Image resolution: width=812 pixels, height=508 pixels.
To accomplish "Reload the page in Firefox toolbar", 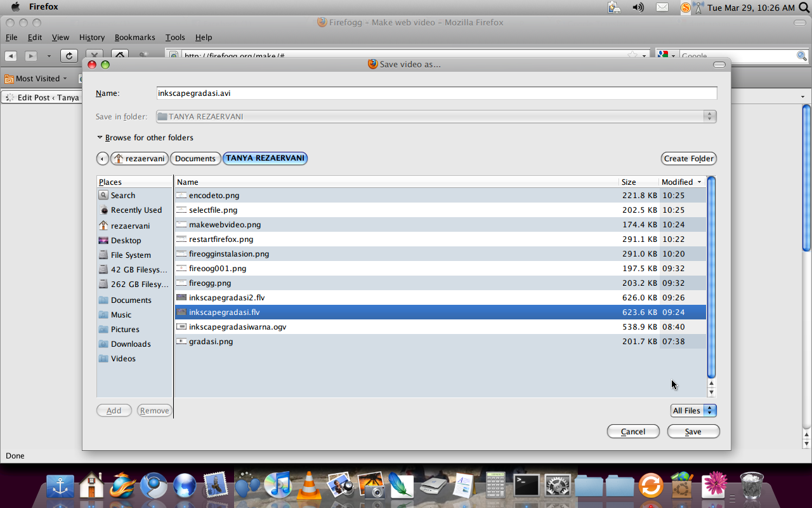I will [x=69, y=56].
